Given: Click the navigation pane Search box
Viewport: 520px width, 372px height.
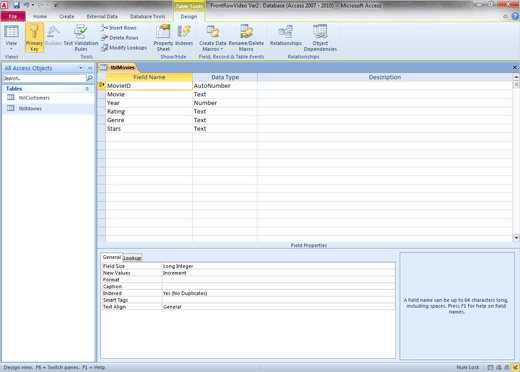Looking at the screenshot, I should coord(44,78).
